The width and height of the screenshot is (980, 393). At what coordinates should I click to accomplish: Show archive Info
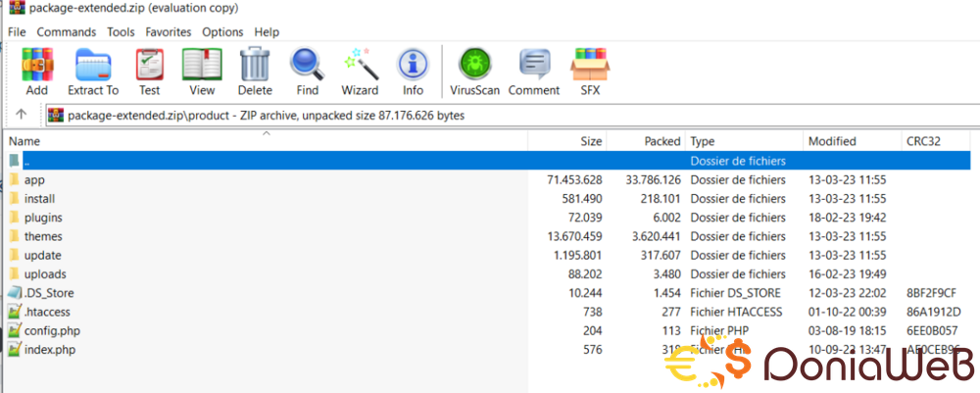coord(413,65)
